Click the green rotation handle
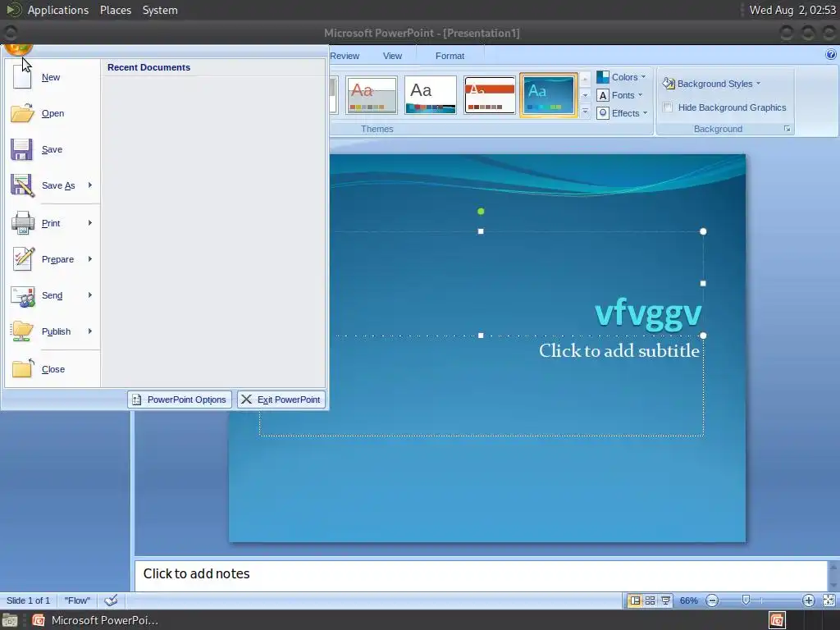The image size is (840, 630). [x=481, y=212]
